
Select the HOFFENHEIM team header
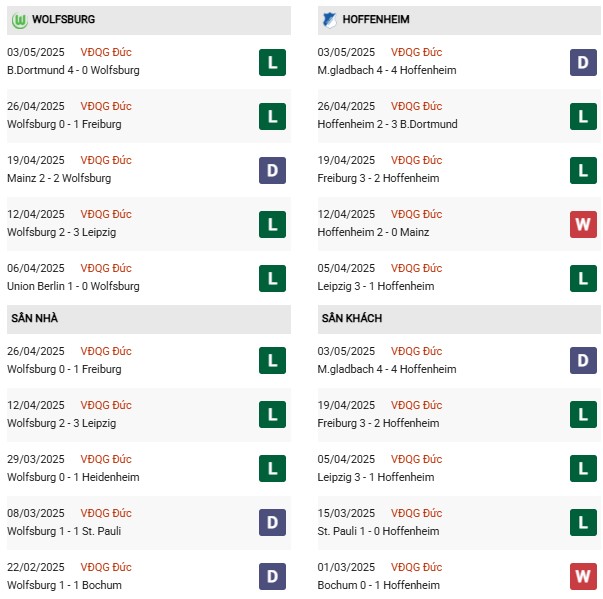click(x=459, y=20)
